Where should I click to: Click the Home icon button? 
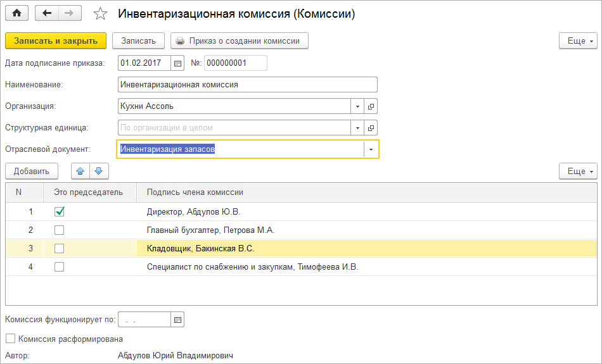click(17, 13)
